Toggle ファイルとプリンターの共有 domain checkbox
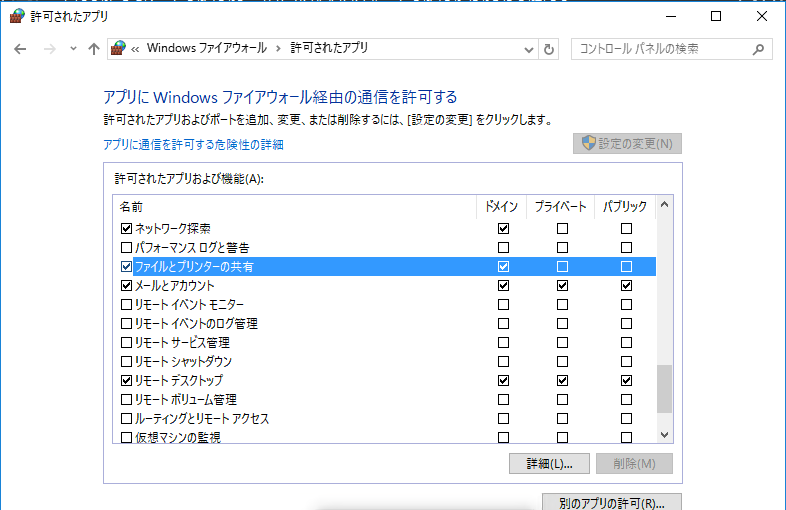Viewport: 786px width, 510px height. 503,267
